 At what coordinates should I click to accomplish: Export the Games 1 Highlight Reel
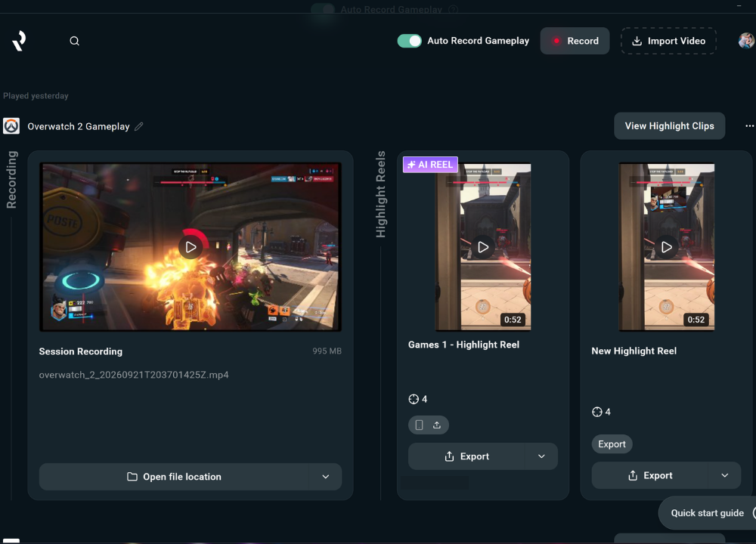point(466,456)
